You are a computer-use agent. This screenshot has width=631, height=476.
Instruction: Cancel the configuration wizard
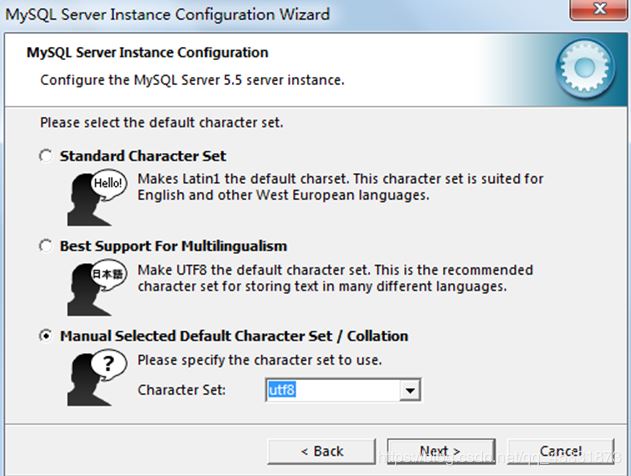pos(561,451)
